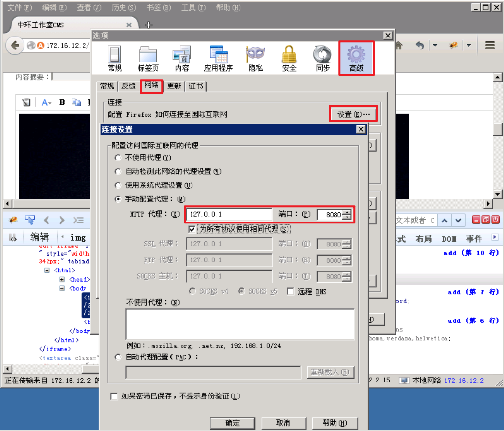Open the Firebug panel overflow dropdown arrow
This screenshot has height=431, width=504.
tap(495, 236)
